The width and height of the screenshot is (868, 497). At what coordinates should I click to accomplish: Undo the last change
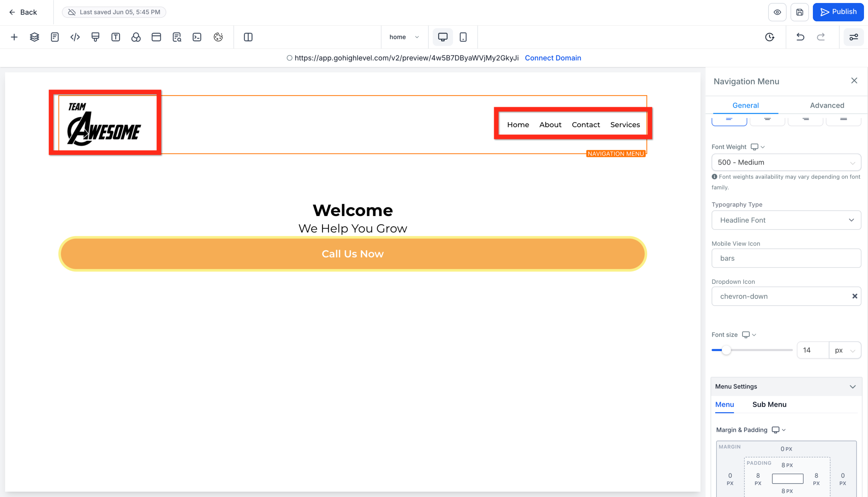click(800, 37)
